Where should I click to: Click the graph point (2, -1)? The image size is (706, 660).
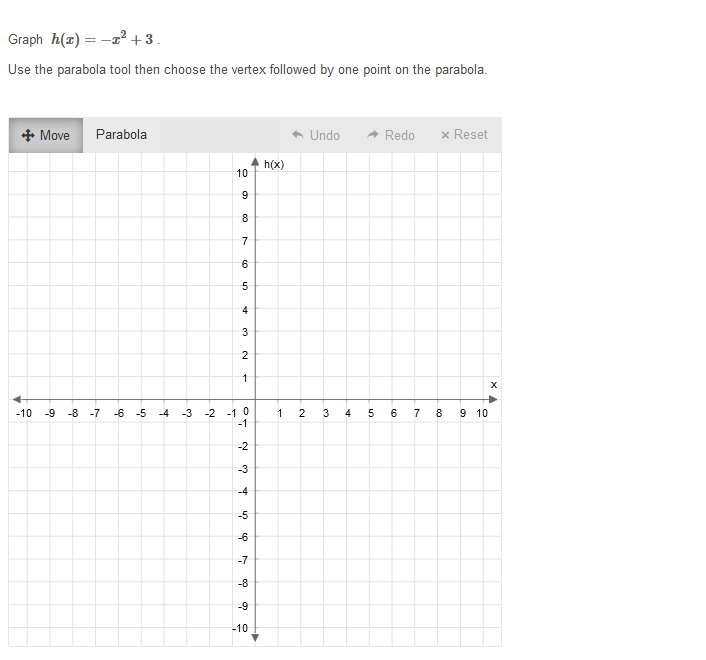point(301,422)
